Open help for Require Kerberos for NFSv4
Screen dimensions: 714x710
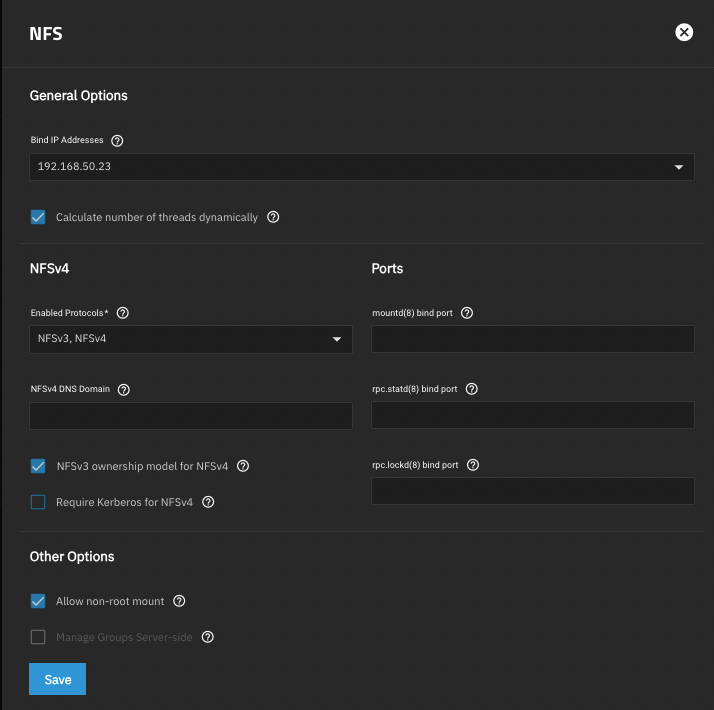208,502
